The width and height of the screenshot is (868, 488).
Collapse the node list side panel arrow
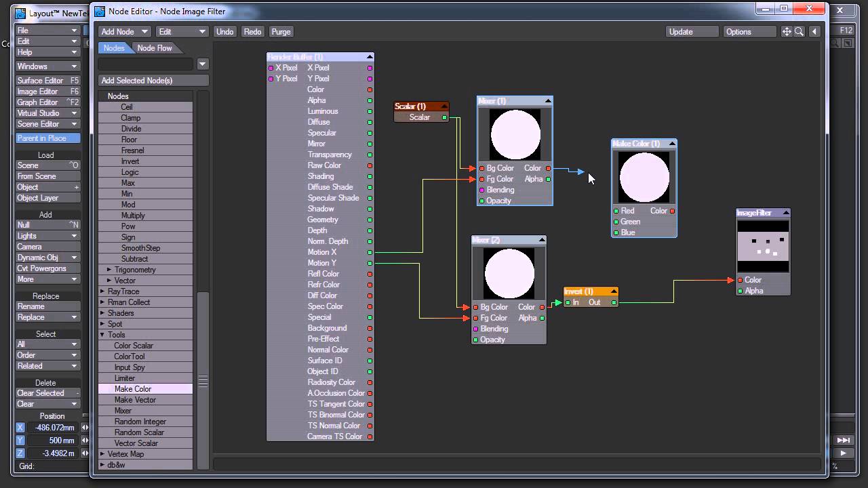point(814,32)
